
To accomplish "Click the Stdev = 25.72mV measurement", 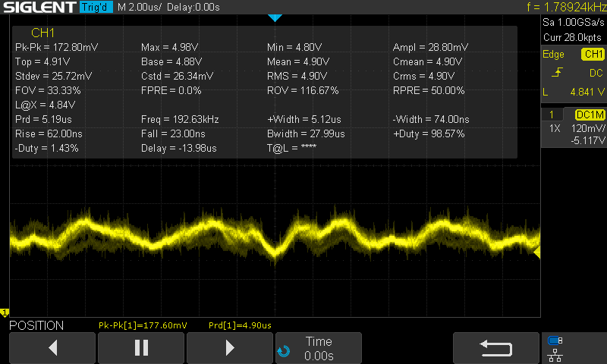I will pyautogui.click(x=53, y=76).
